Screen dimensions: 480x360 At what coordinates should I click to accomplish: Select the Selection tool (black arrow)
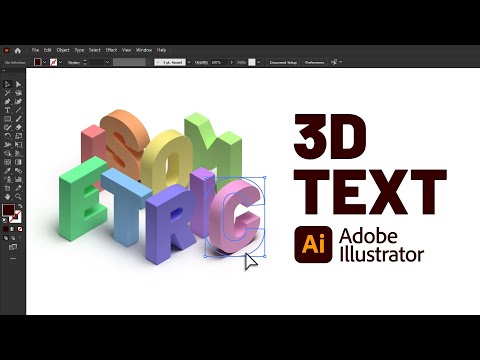(7, 84)
